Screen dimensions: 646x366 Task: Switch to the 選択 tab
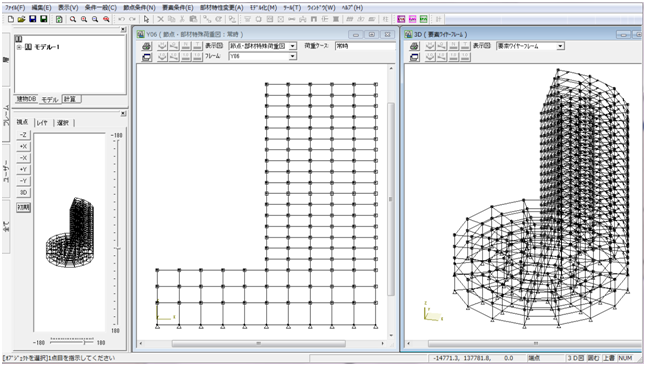tap(63, 122)
